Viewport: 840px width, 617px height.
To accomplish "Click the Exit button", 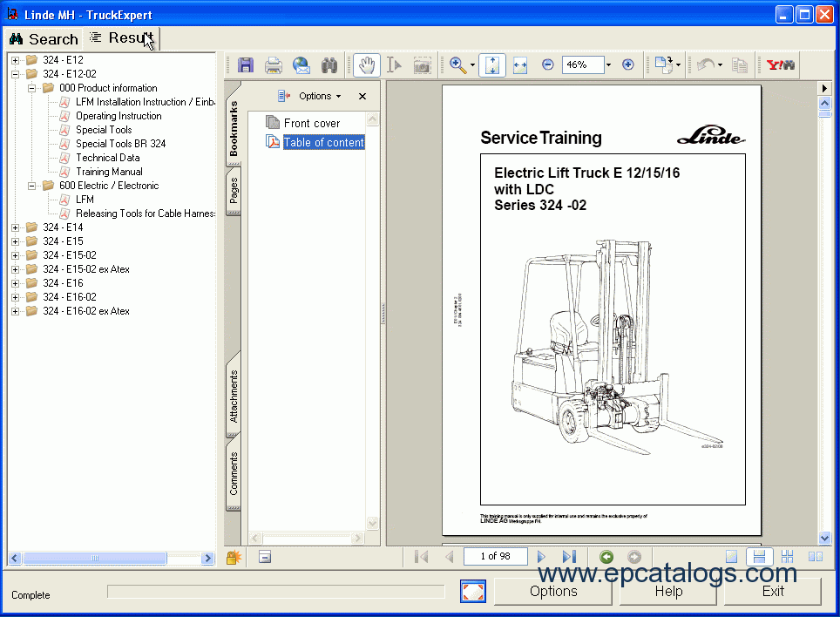I will tap(773, 591).
